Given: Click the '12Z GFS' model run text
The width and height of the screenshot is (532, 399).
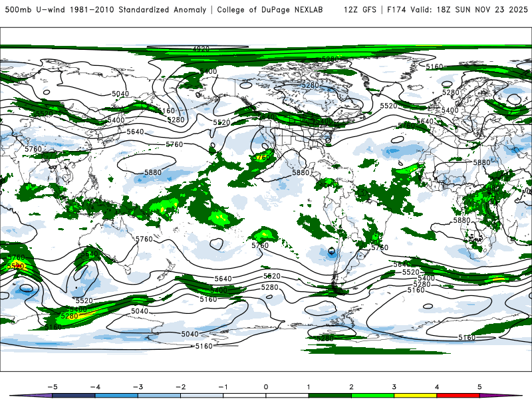Looking at the screenshot, I should (x=360, y=9).
